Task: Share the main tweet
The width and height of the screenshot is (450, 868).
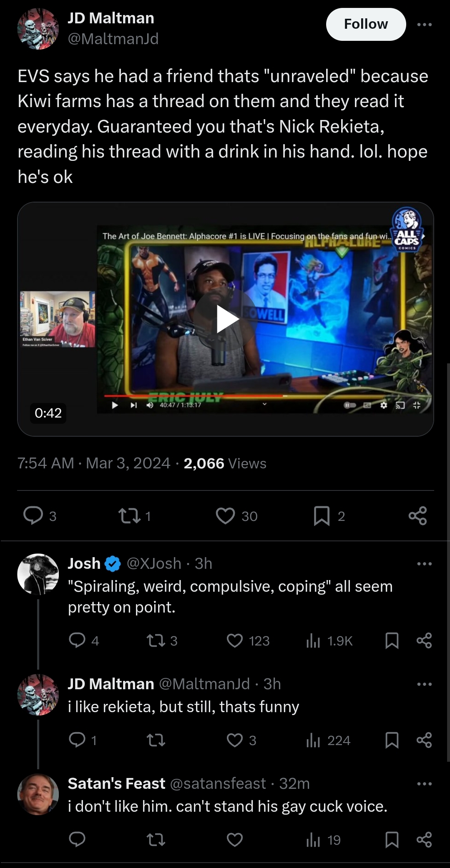Action: click(417, 516)
